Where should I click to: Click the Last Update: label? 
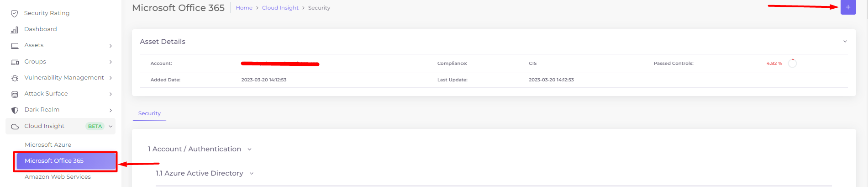click(x=452, y=80)
